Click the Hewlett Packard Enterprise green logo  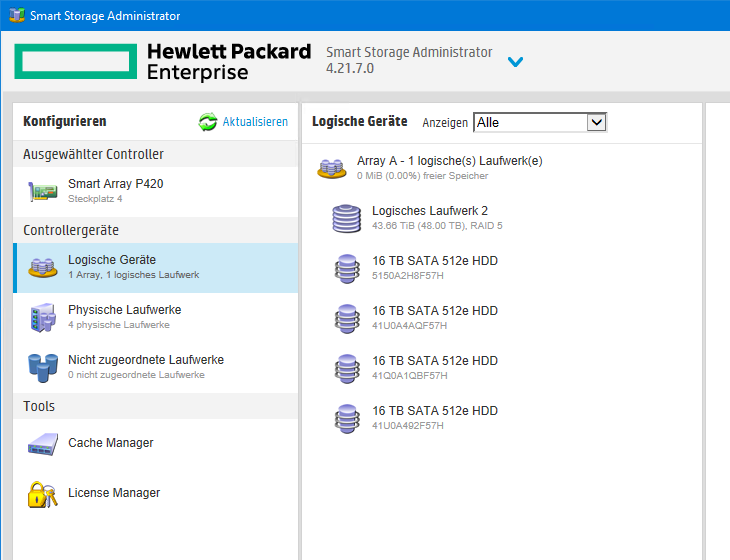tap(76, 61)
